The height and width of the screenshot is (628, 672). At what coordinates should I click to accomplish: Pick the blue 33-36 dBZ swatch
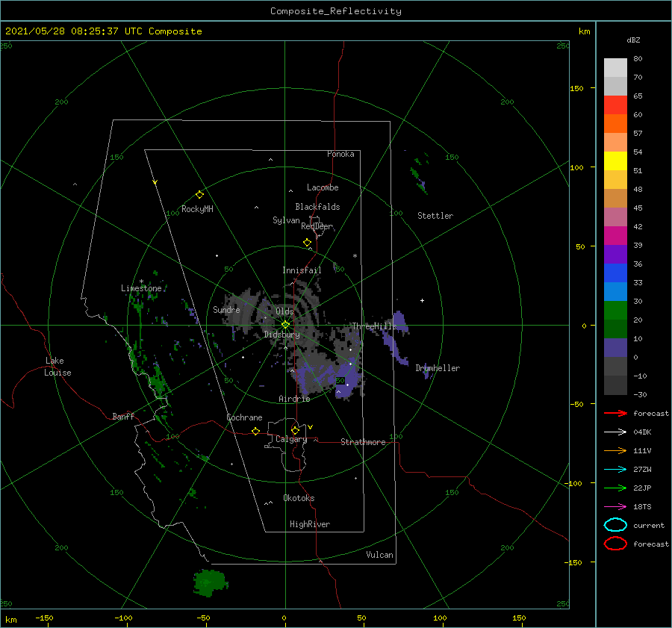point(615,273)
